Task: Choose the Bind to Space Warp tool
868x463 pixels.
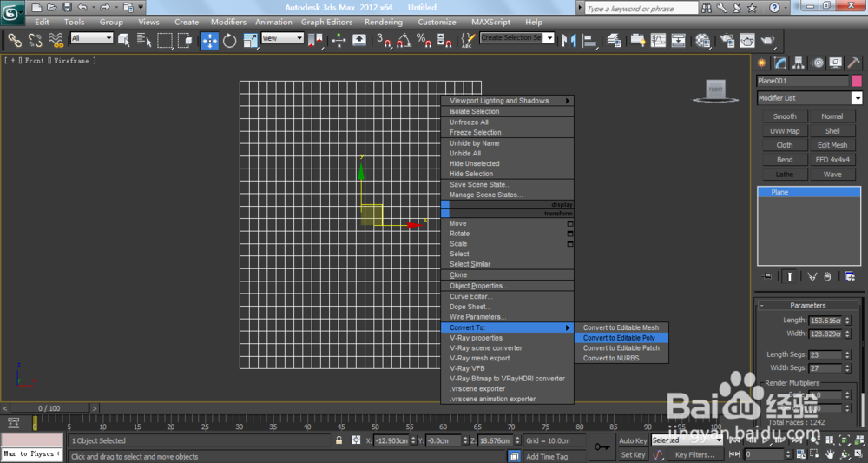Action: pyautogui.click(x=56, y=41)
